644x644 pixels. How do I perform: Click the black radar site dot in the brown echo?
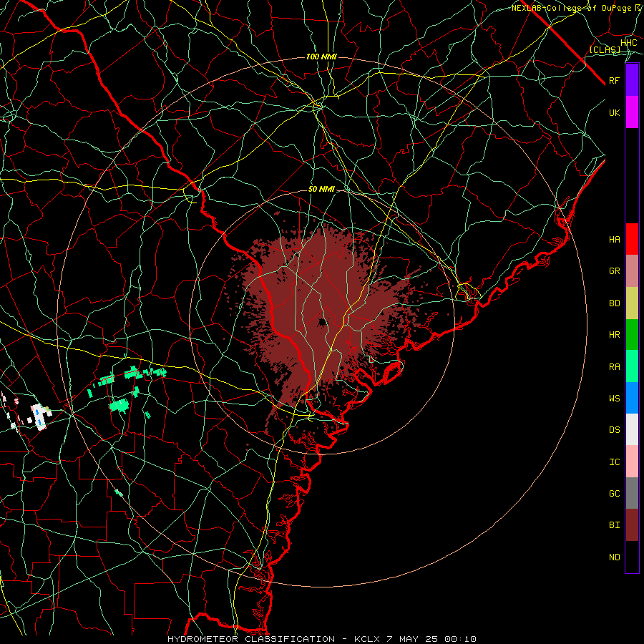coord(322,321)
